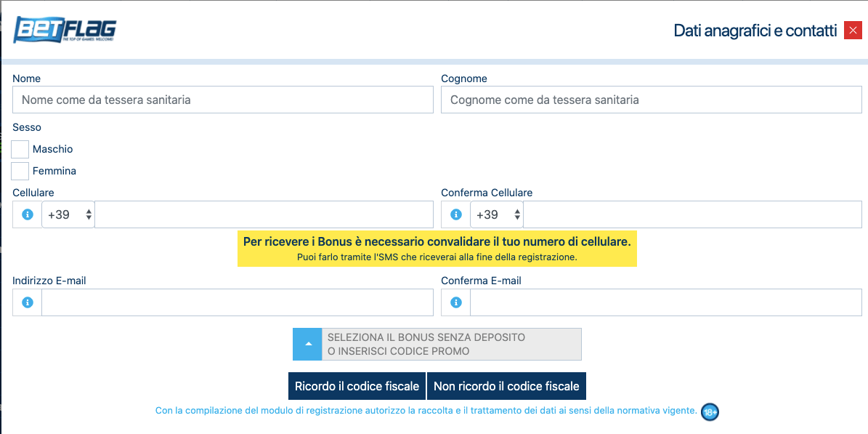Click Non ricordo il codice fiscale button
The height and width of the screenshot is (434, 868).
pyautogui.click(x=506, y=386)
